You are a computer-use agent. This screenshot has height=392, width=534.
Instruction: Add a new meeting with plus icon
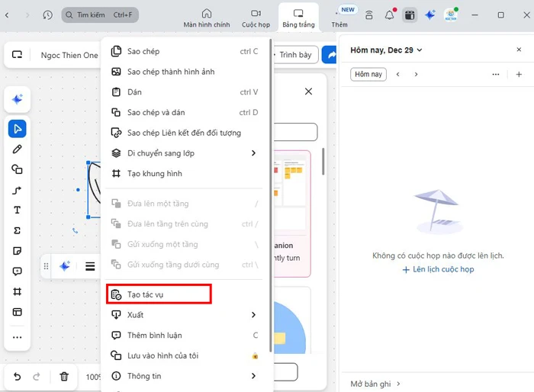point(519,74)
